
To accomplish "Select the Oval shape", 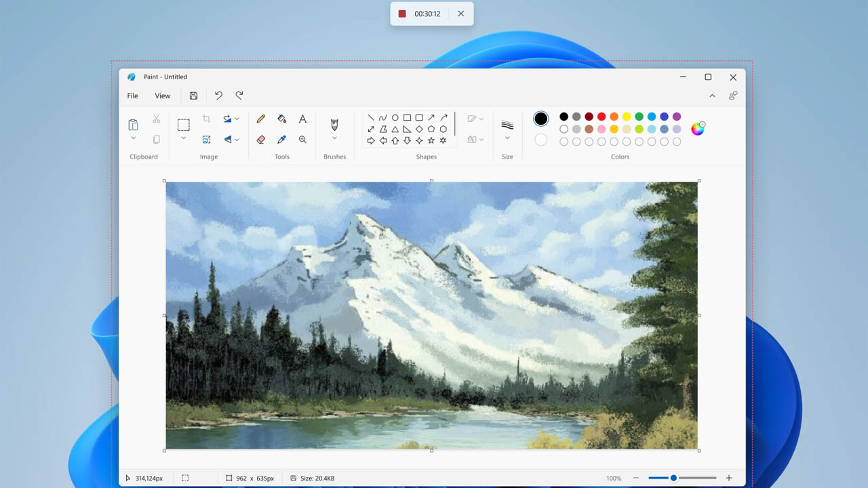I will (395, 118).
